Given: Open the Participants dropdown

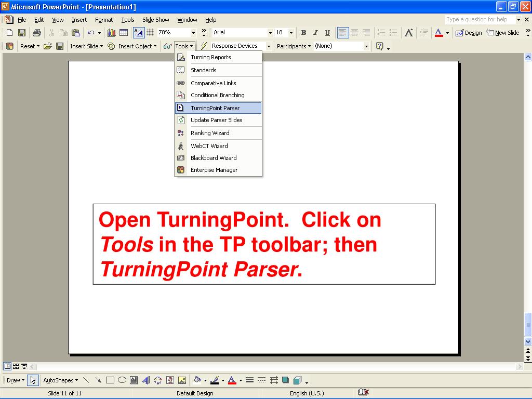Looking at the screenshot, I should pos(294,46).
